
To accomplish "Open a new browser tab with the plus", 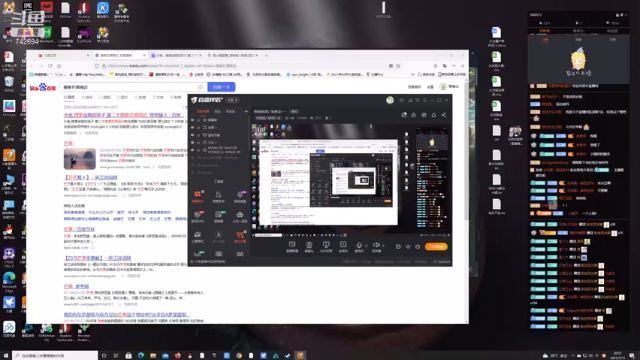I will [266, 55].
